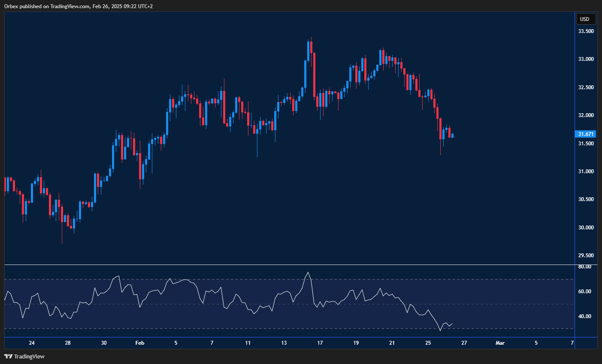Select the USD currency label
The width and height of the screenshot is (602, 364).
click(x=585, y=19)
